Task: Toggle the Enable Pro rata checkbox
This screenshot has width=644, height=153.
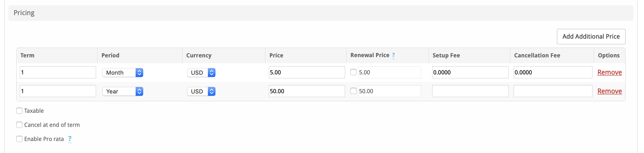Action: tap(19, 139)
